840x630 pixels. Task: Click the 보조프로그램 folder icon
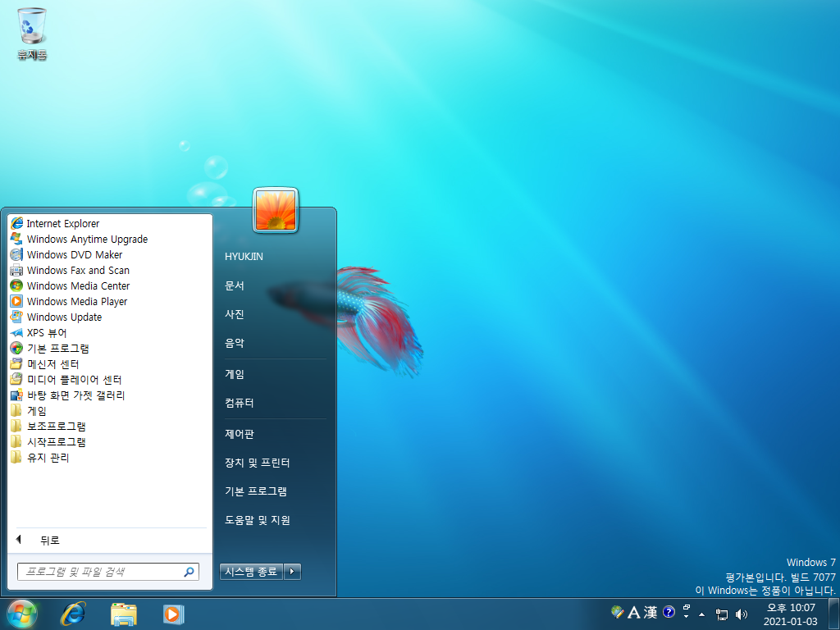[16, 427]
